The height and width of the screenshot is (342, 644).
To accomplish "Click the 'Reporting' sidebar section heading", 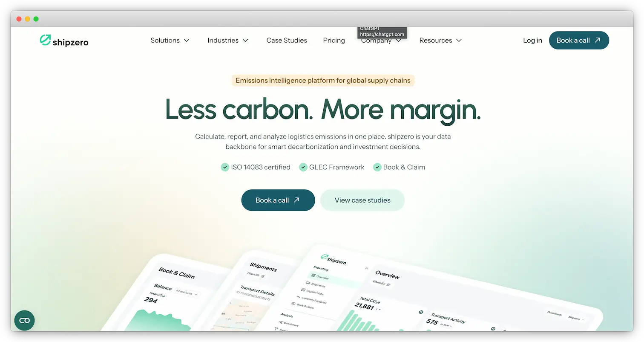I will [321, 269].
